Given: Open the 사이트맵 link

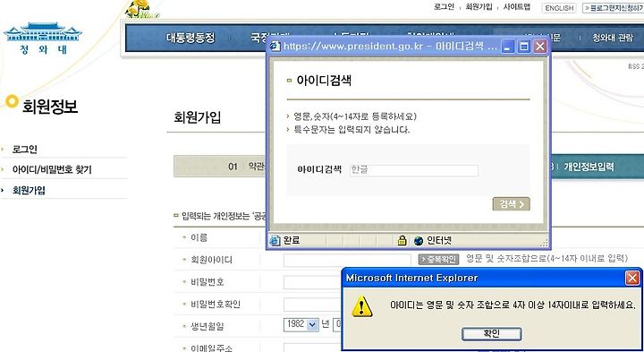Looking at the screenshot, I should click(517, 7).
